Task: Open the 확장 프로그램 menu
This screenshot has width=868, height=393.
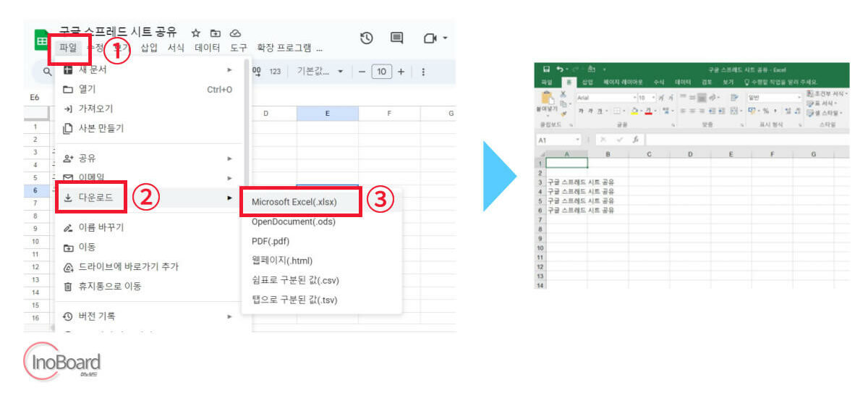Action: tap(284, 48)
